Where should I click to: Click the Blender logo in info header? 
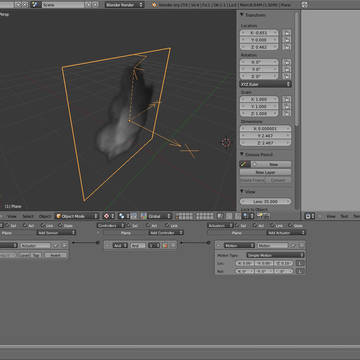click(154, 5)
